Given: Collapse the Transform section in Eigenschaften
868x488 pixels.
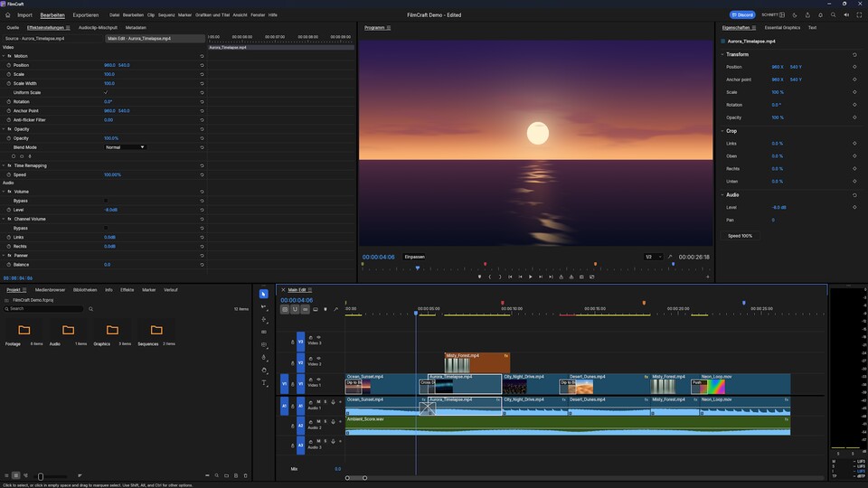Looking at the screenshot, I should coord(722,54).
